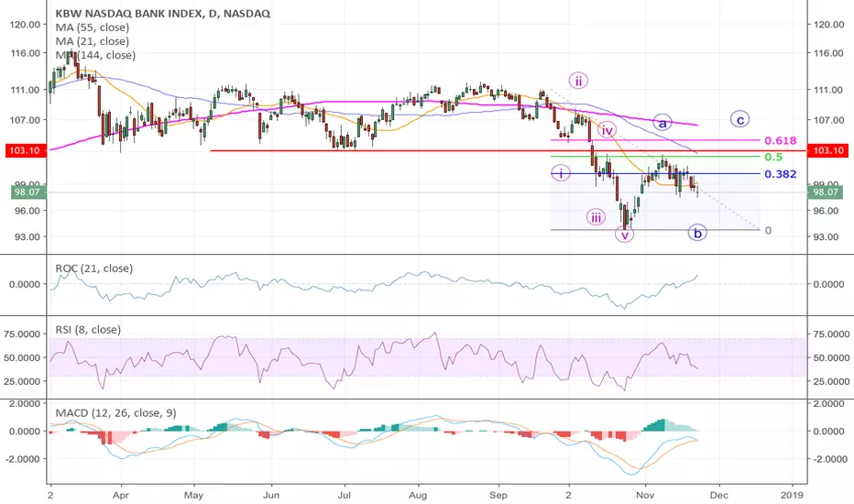Click the 75.0000 RSI label on left axis
854x504 pixels.
tap(22, 334)
